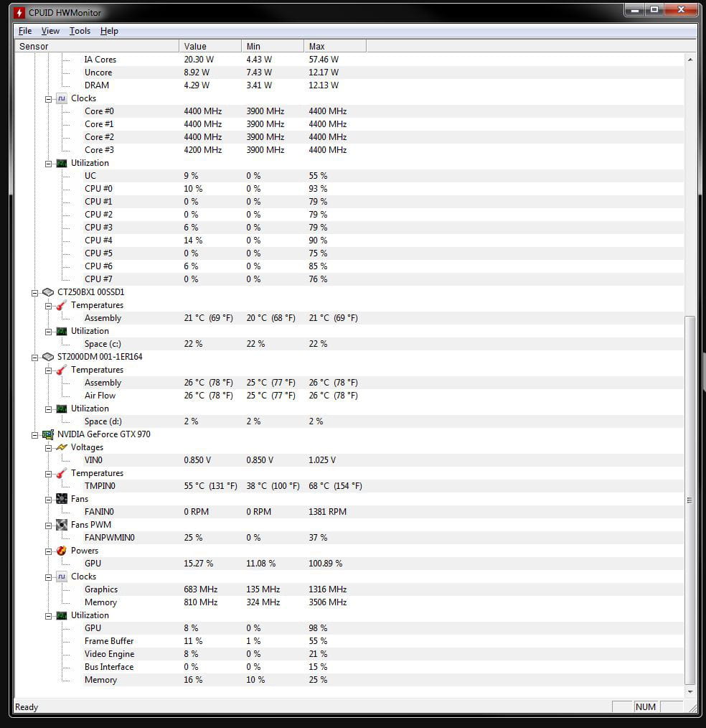Screen dimensions: 706x728
Task: Click the GPU Utilization chip icon
Action: coord(62,616)
